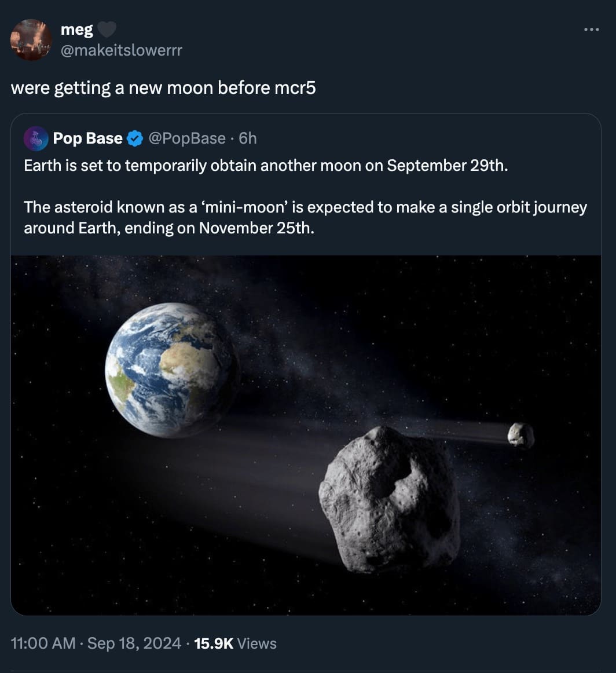This screenshot has width=616, height=673.
Task: Click the small distant asteroid in image
Action: 520,435
